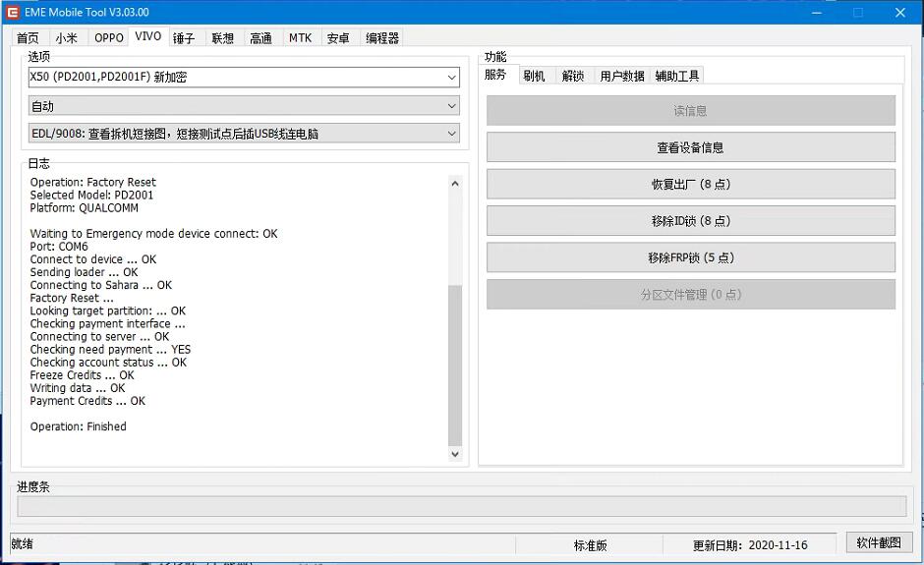Screen dimensions: 924x565
Task: Click the 更新日期: 2020-11-16 status entry
Action: point(750,545)
